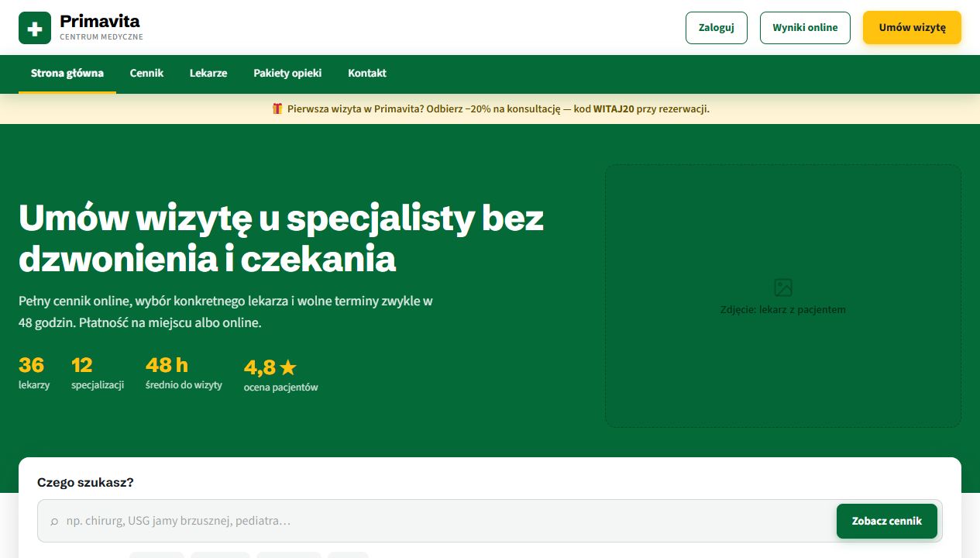
Task: Click the yellow Umów wizytę button
Action: tap(912, 28)
